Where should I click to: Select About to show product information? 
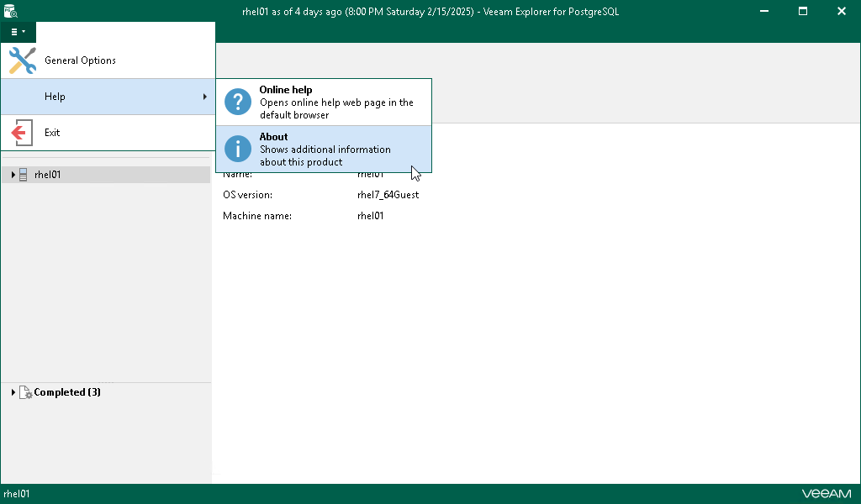click(x=324, y=150)
